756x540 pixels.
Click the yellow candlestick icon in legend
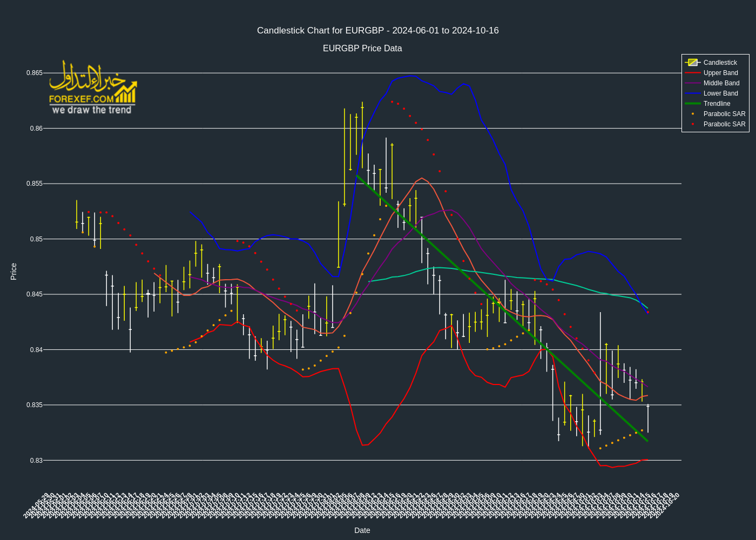[x=693, y=63]
